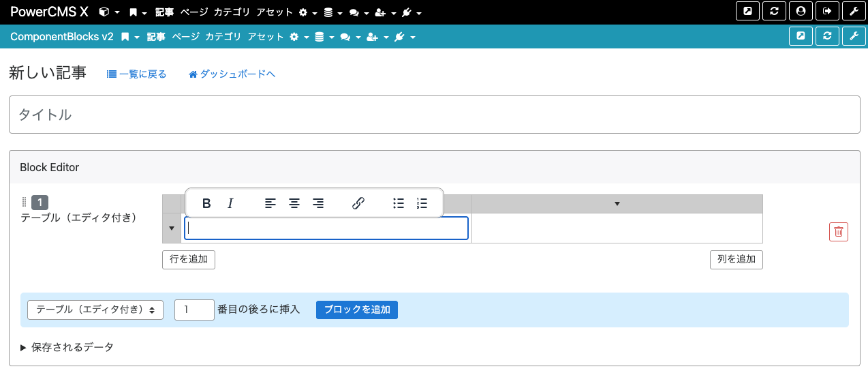Screen dimensions: 868x371
Task: Click the wrench icon in the black bar
Action: pos(854,11)
